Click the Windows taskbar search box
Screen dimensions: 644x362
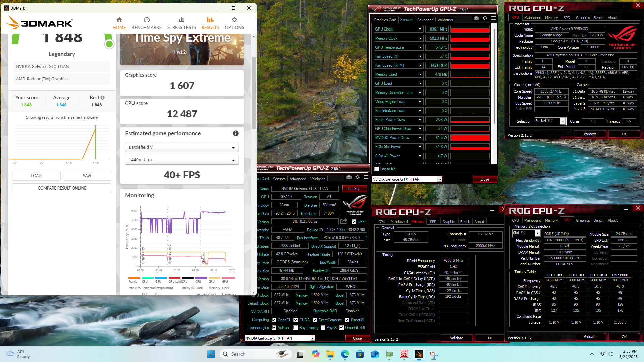tap(256, 354)
